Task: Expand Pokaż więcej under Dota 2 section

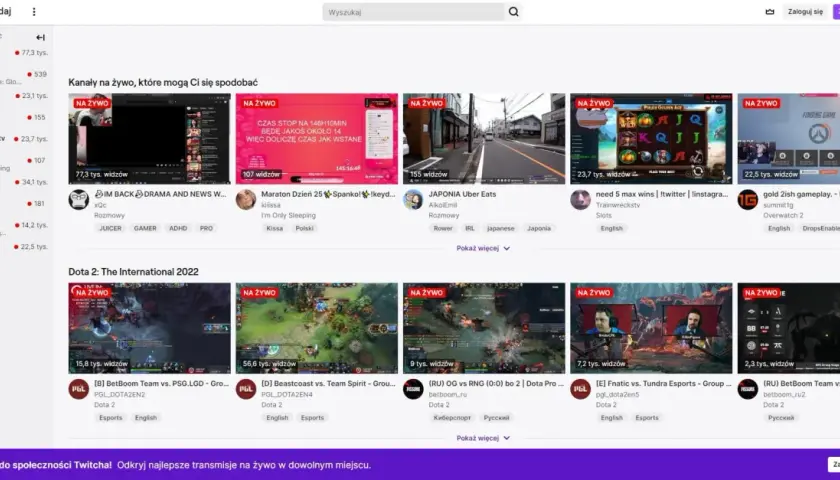Action: pos(483,438)
